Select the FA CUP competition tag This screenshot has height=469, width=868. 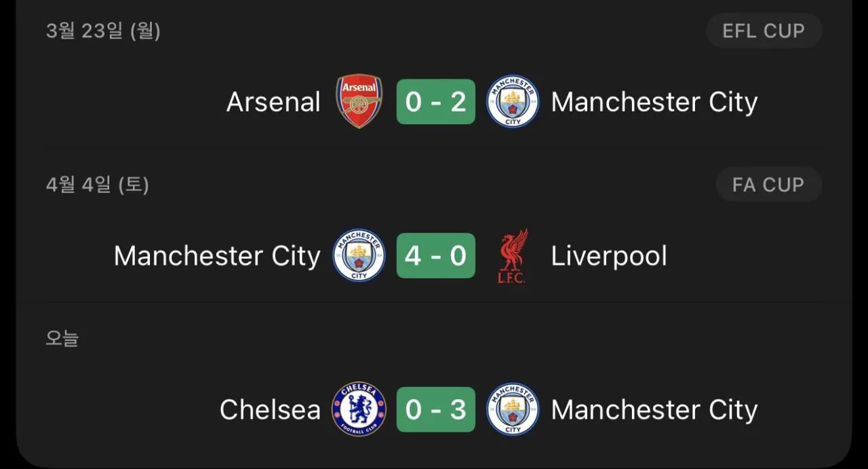click(768, 185)
